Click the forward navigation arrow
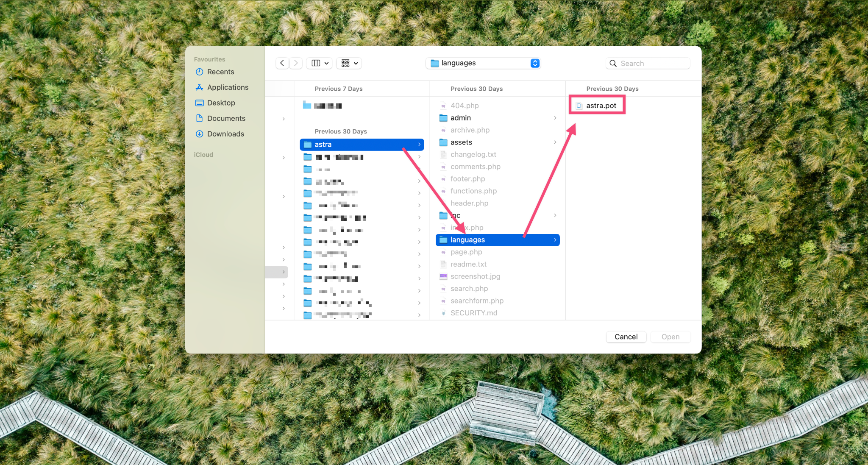 coord(296,63)
